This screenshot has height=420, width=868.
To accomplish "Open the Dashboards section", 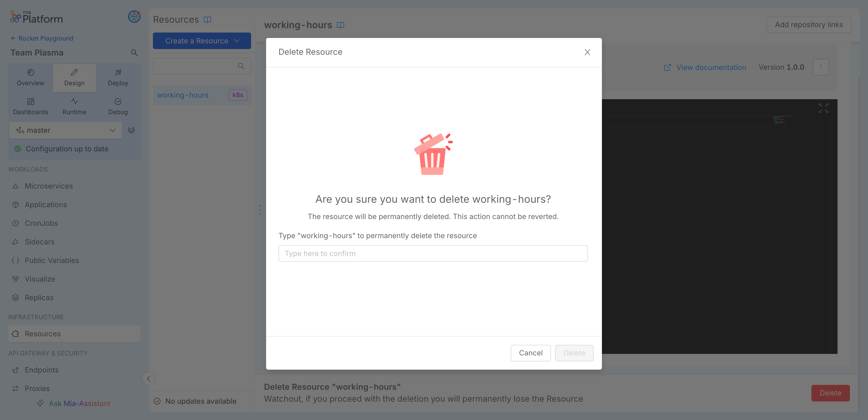I will 30,106.
